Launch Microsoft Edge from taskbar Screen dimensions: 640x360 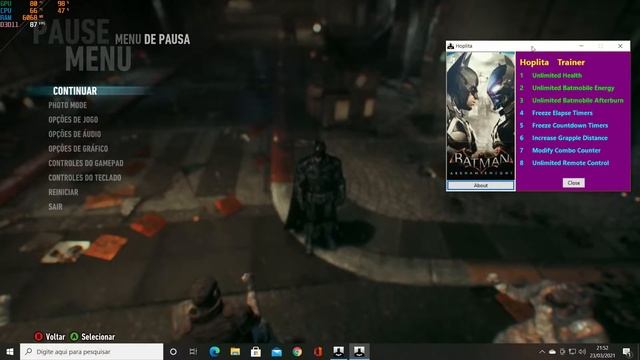click(x=214, y=351)
